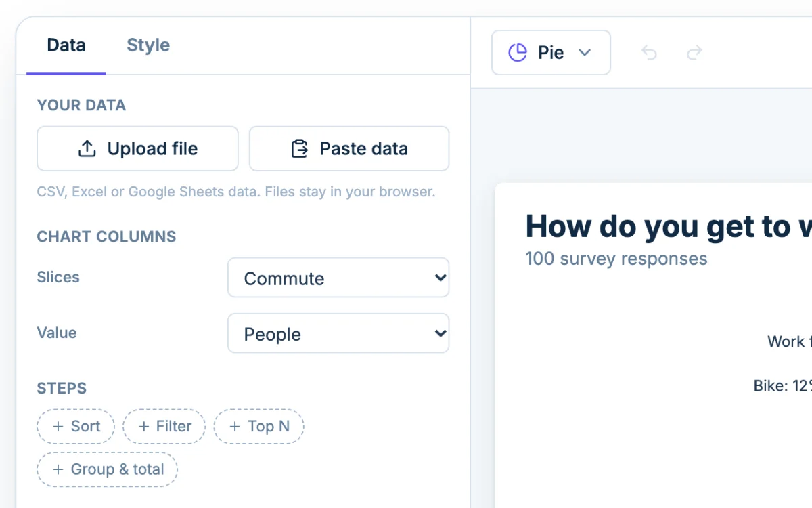This screenshot has height=508, width=812.
Task: Add a Sort step
Action: tap(76, 426)
